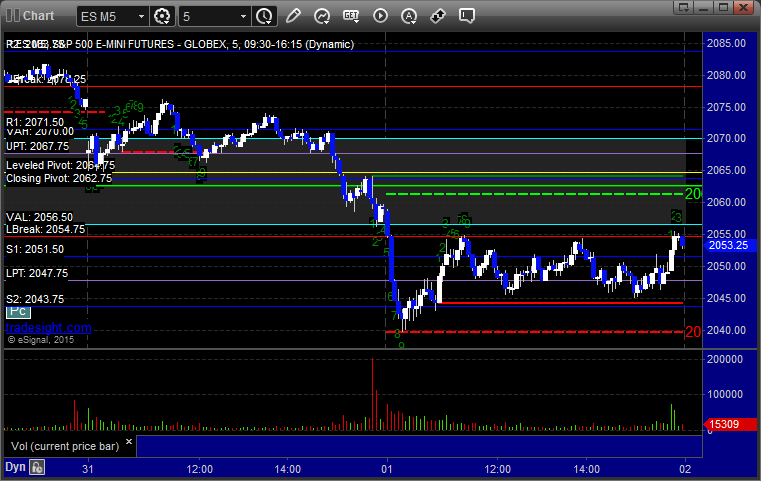Viewport: 761px width, 481px height.
Task: Expand the ES M5 symbol dropdown arrow
Action: [x=141, y=17]
